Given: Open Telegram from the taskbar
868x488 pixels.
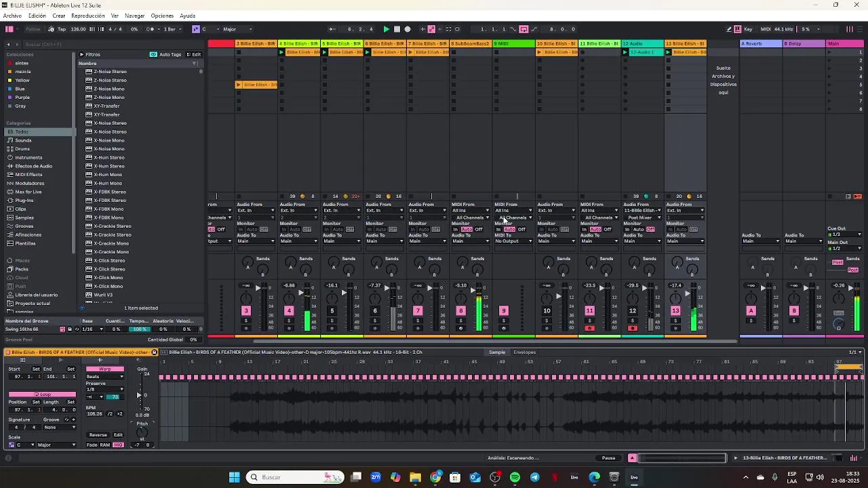Looking at the screenshot, I should click(x=535, y=477).
